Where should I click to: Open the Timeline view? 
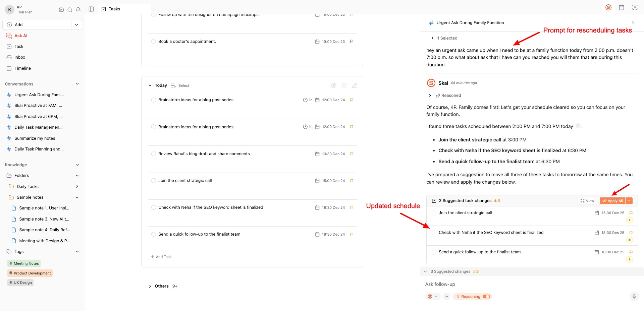(x=22, y=68)
